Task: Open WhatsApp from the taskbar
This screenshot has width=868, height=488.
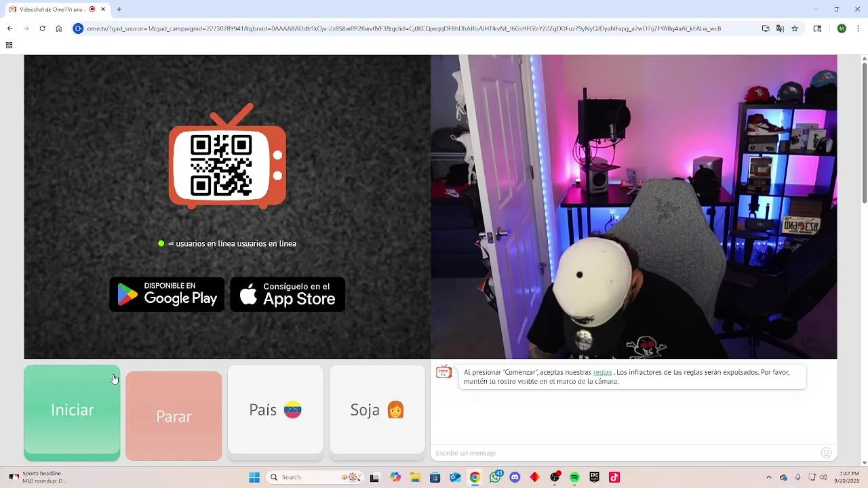Action: coord(495,477)
